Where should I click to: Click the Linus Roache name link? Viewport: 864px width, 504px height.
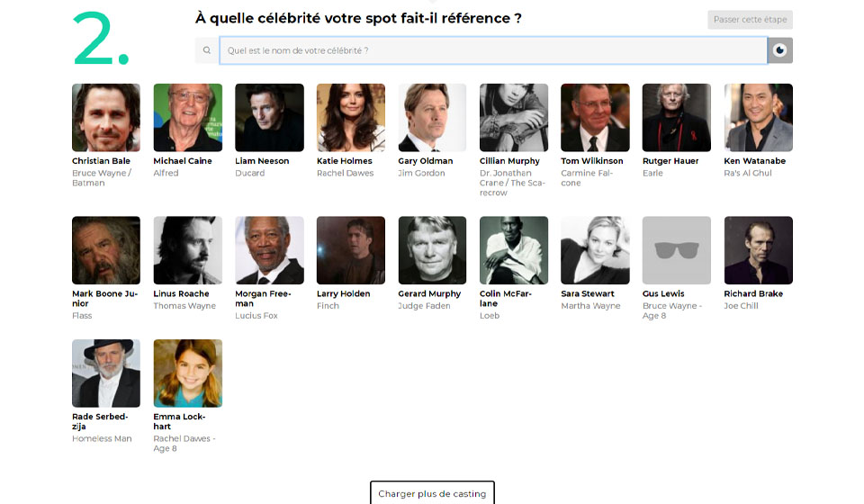tap(181, 293)
